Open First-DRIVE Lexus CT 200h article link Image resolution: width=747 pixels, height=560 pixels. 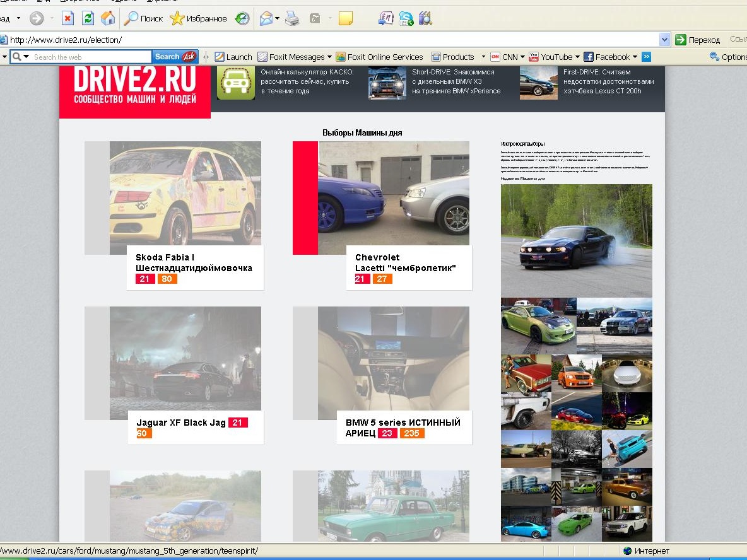[x=608, y=81]
